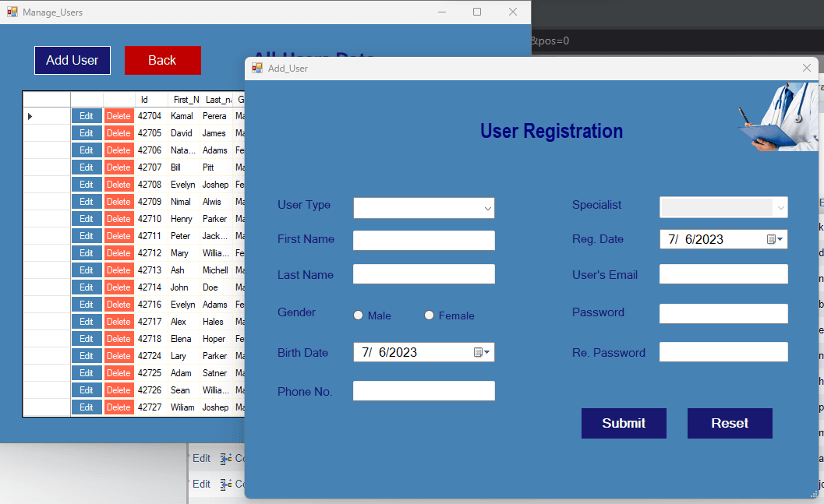
Task: Click the Manage_Users window title bar icon
Action: coord(11,12)
